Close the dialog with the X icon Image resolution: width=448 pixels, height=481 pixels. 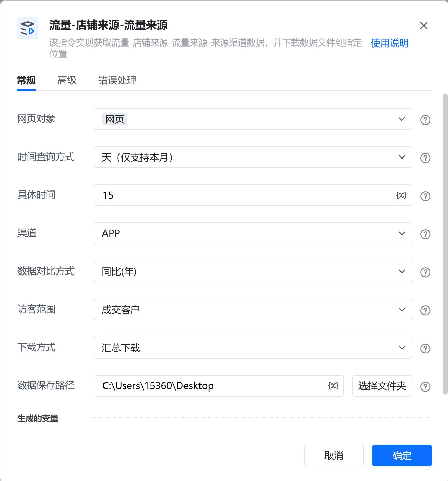pyautogui.click(x=424, y=26)
